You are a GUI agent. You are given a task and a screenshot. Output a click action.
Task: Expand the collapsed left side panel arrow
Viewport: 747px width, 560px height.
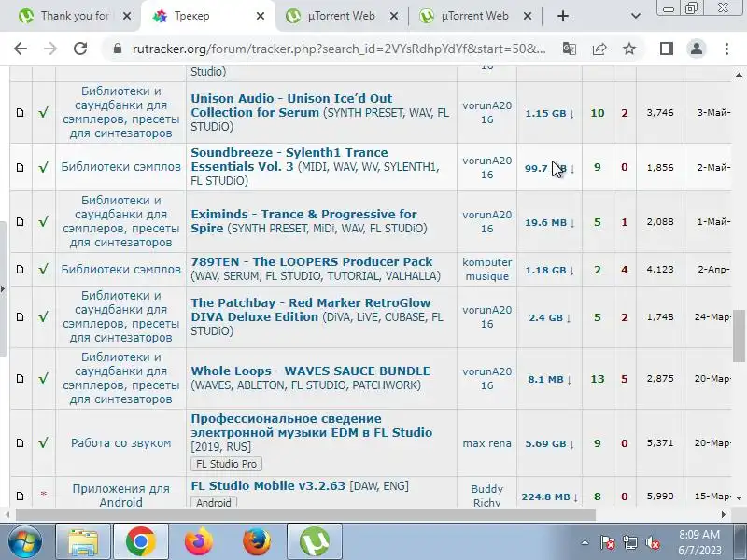click(x=3, y=288)
